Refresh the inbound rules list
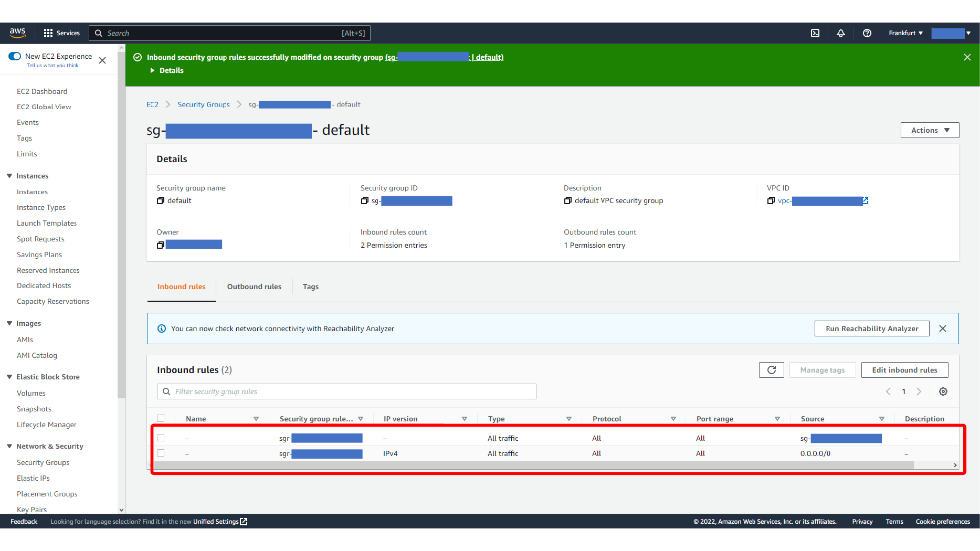 [x=772, y=370]
